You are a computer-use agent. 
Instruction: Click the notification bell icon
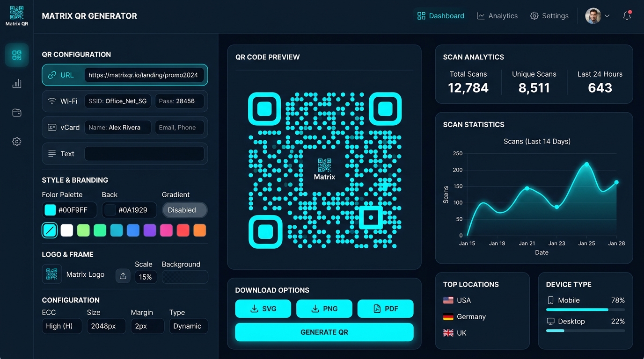(x=627, y=16)
